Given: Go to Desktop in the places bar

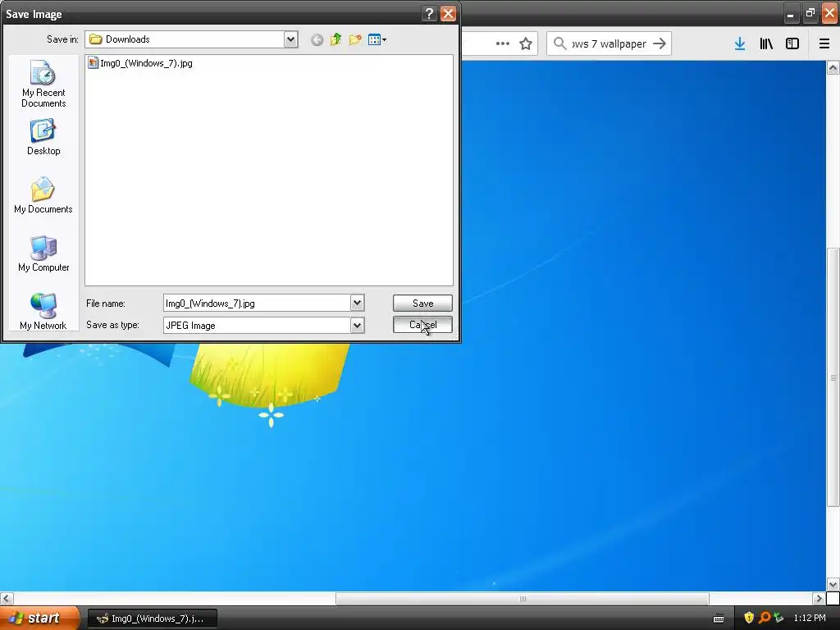Looking at the screenshot, I should [43, 138].
